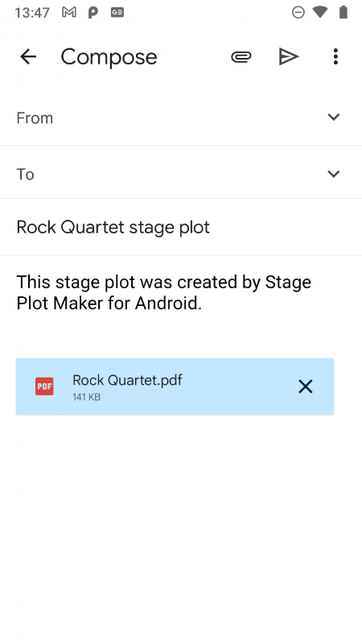Tap the battery status icon
Viewport: 362px width, 644px height.
(343, 13)
